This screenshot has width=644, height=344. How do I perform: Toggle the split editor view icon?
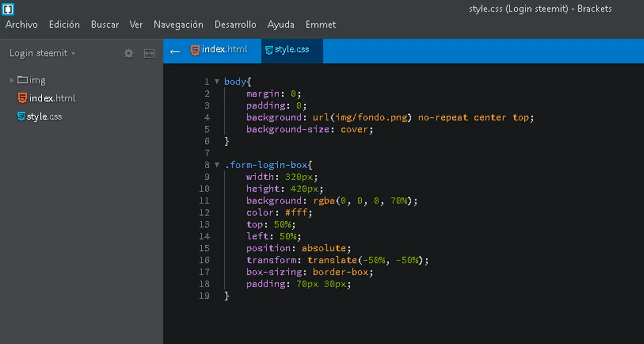(x=149, y=53)
